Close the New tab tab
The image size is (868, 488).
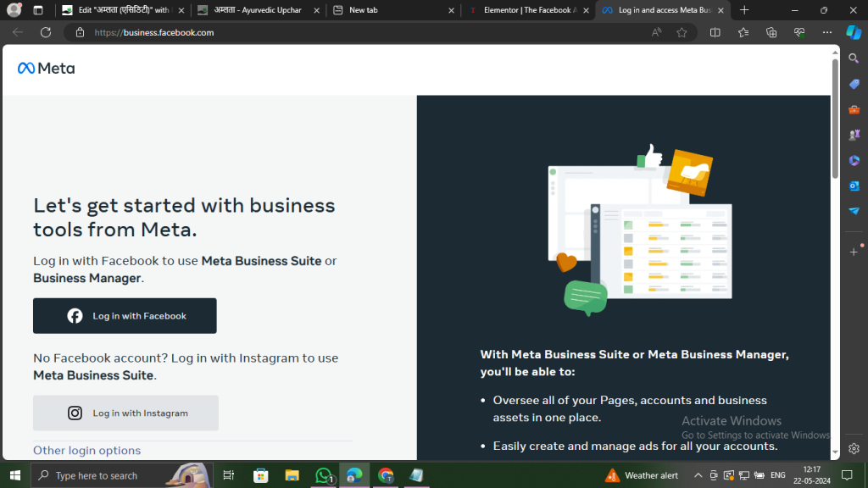coord(451,10)
